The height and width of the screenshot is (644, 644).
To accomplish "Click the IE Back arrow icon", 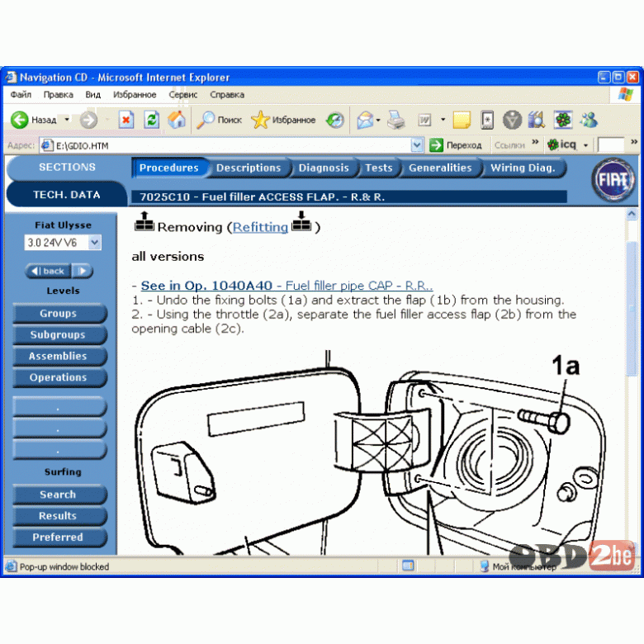I will 19,120.
